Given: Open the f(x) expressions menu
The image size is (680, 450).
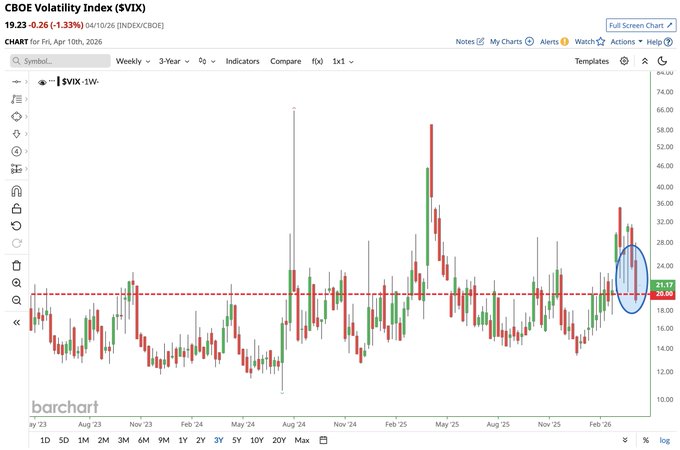Looking at the screenshot, I should [x=317, y=61].
